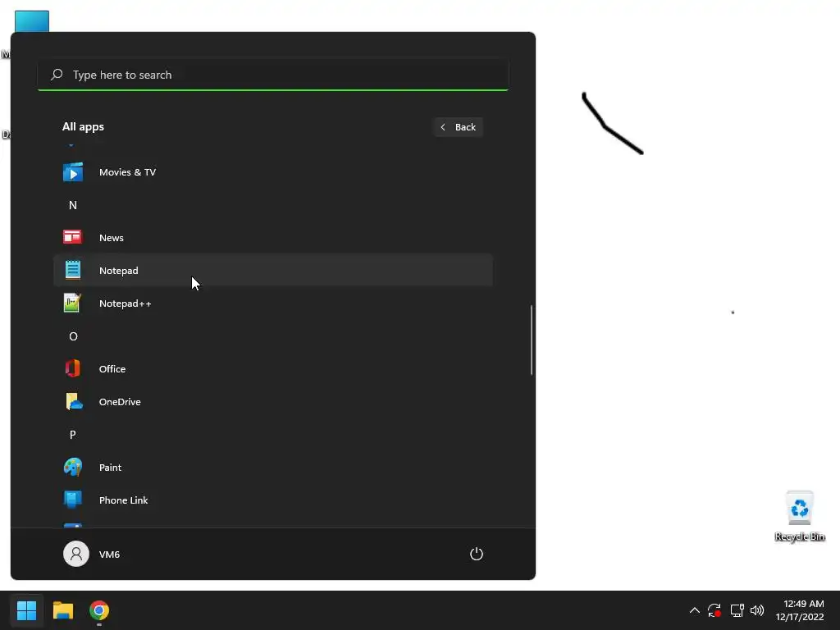840x630 pixels.
Task: Click the Windows Start button on taskbar
Action: pyautogui.click(x=26, y=610)
